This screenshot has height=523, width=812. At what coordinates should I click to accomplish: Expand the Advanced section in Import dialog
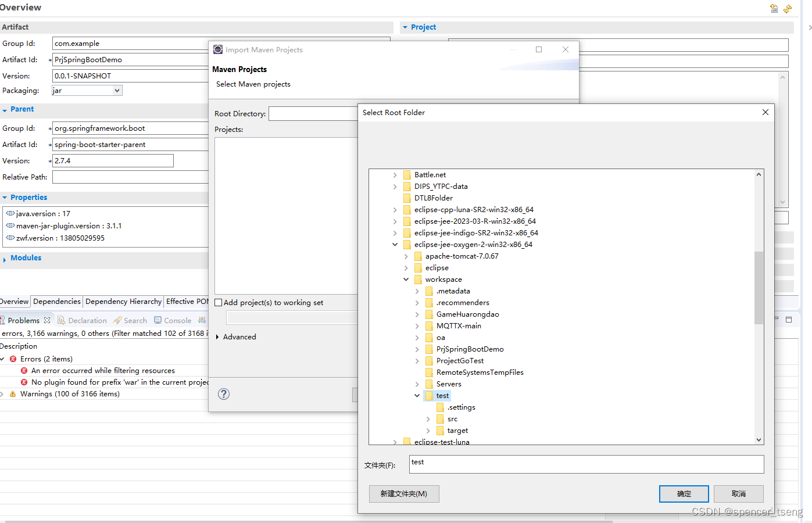coord(217,336)
